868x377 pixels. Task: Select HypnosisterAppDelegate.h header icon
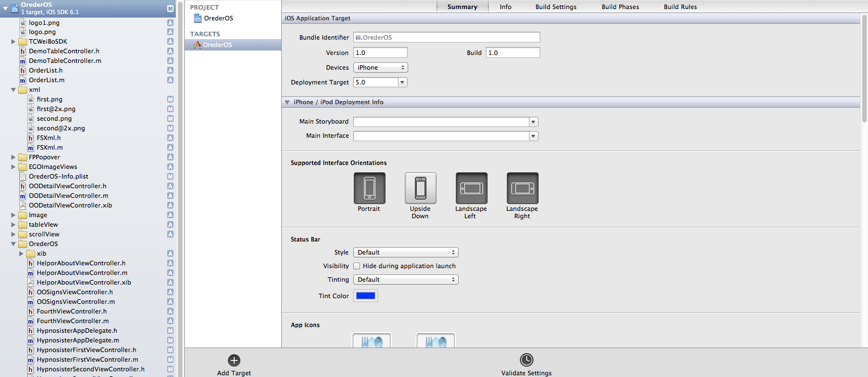click(31, 331)
